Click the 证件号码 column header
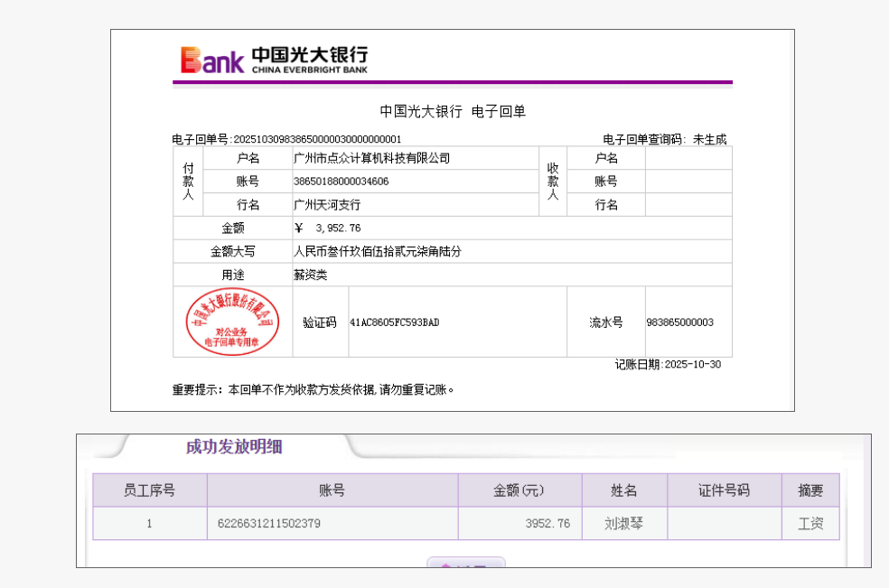This screenshot has width=889, height=588. click(x=724, y=490)
